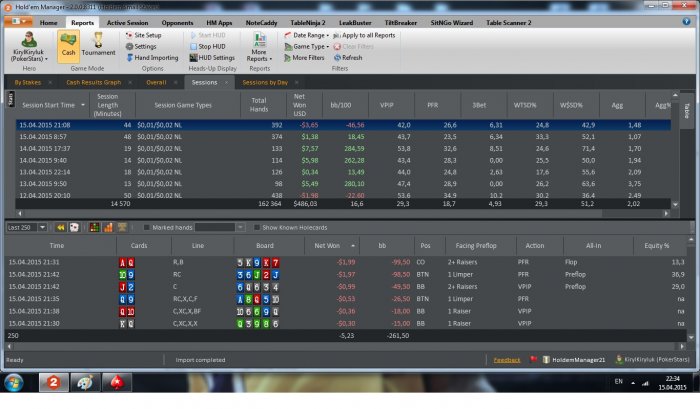Open the KirylKiryluk hero selector
This screenshot has height=409, width=700.
[x=29, y=46]
